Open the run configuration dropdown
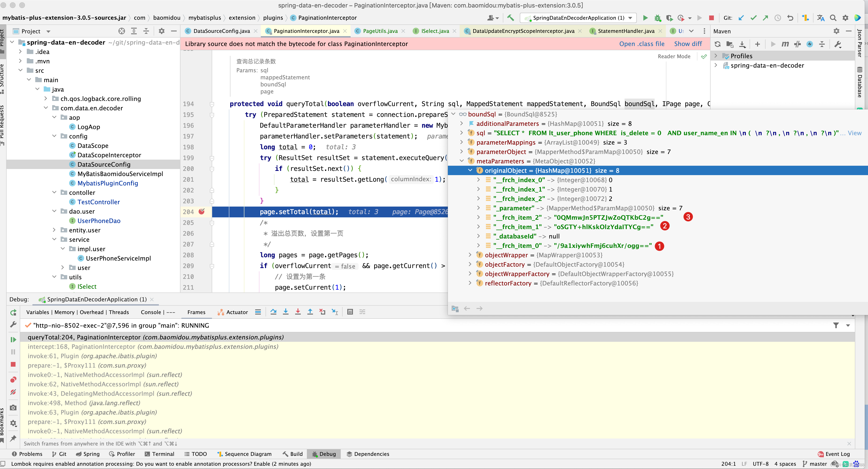This screenshot has height=469, width=868. pyautogui.click(x=578, y=18)
